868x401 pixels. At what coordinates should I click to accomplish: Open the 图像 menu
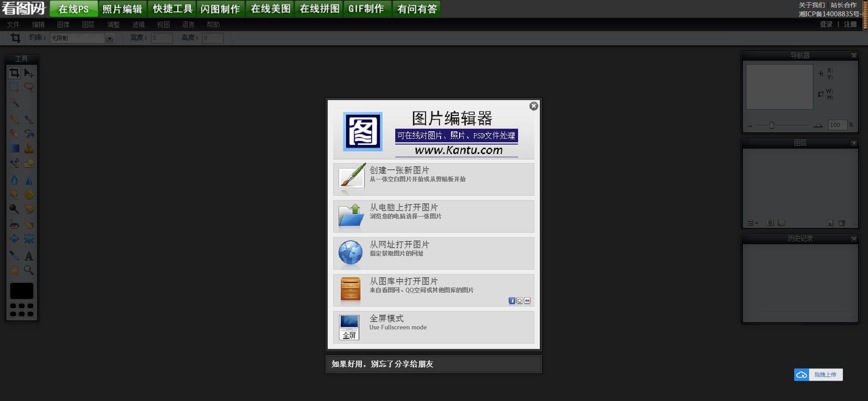63,24
